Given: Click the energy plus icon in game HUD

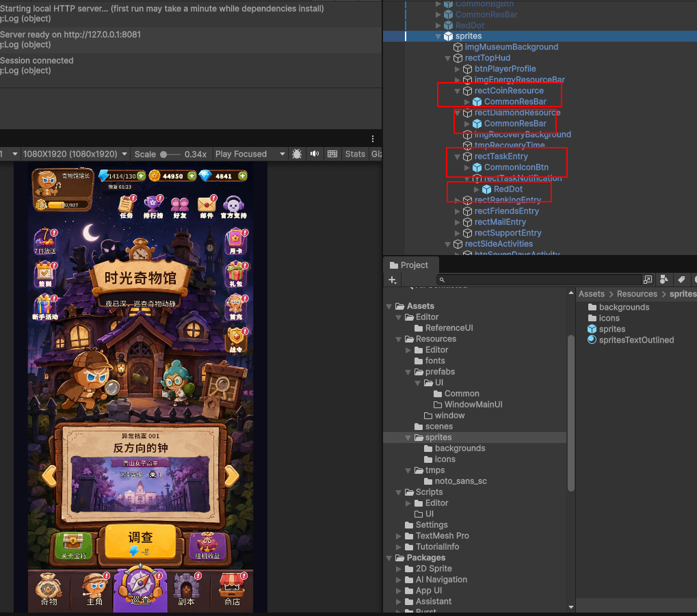Looking at the screenshot, I should (141, 176).
